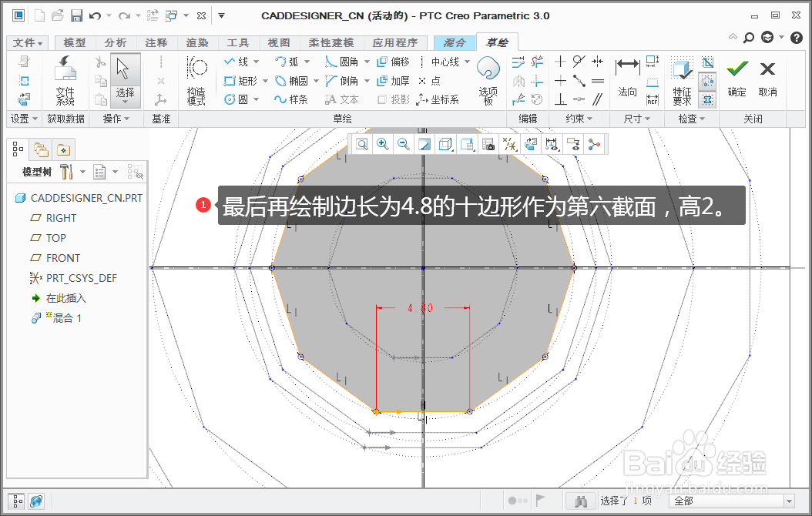Expand the Ellipse (椭圆) dropdown arrow
Image resolution: width=812 pixels, height=516 pixels.
pyautogui.click(x=316, y=81)
